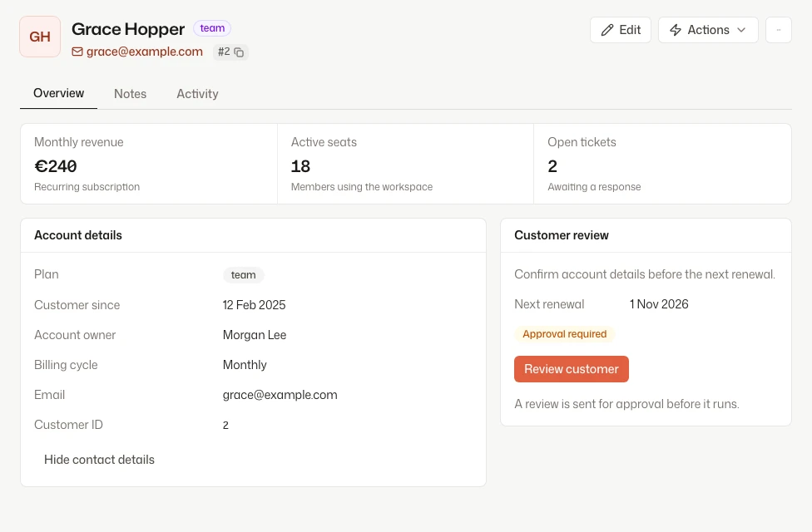Collapse with Hide contact details
Screen dimensions: 812x532
coord(100,460)
